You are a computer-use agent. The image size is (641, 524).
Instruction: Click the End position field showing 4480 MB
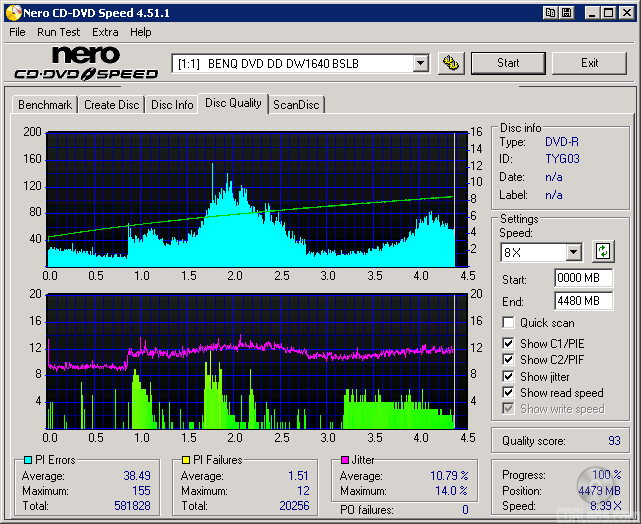click(x=583, y=300)
